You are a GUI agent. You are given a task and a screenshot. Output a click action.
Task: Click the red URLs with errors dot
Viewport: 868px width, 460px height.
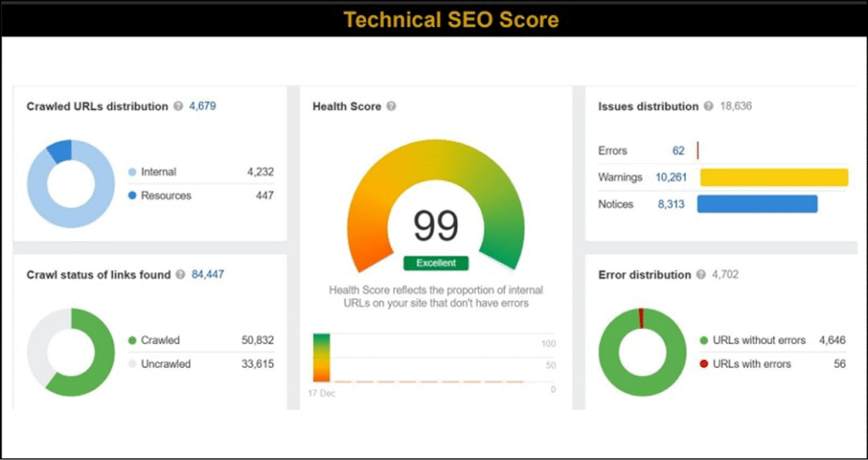click(x=704, y=364)
